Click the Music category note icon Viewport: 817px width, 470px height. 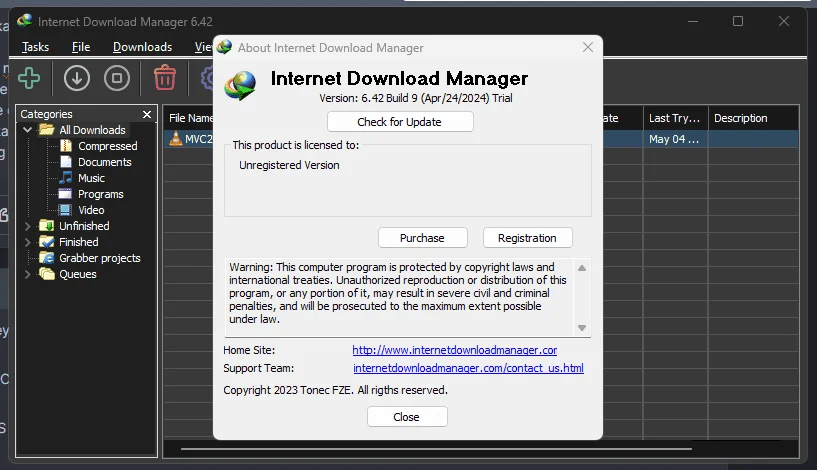pyautogui.click(x=66, y=178)
